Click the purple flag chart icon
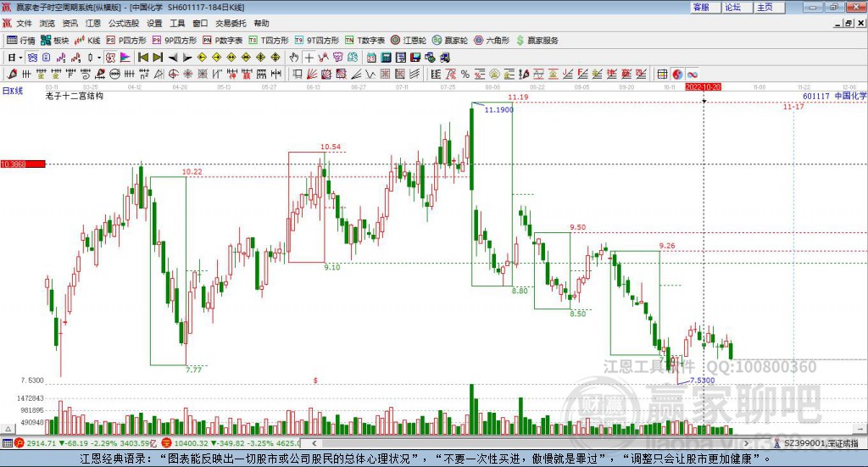Screen dimensions: 868x467 (x=125, y=58)
